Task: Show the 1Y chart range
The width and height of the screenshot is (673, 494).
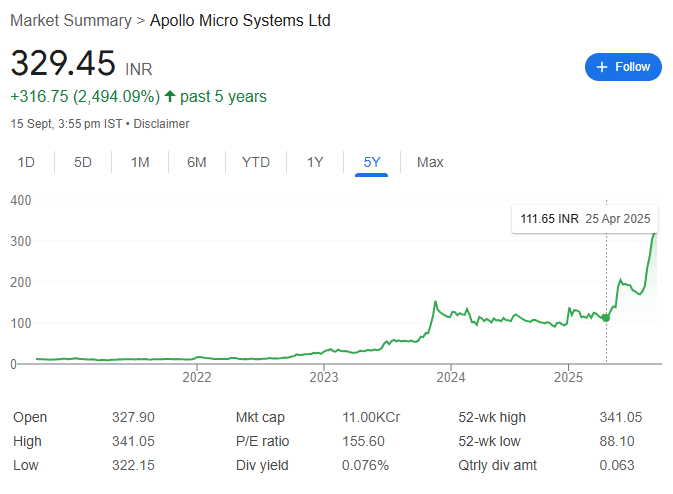Action: click(x=315, y=162)
